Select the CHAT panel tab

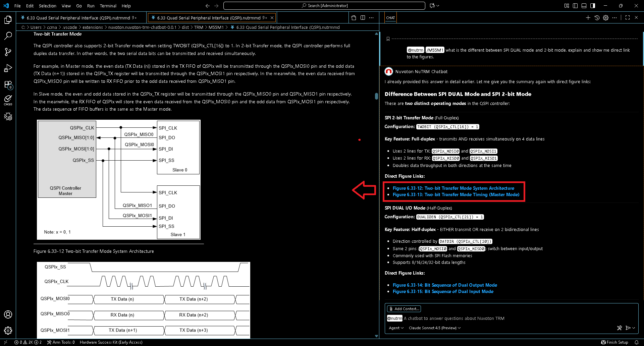(x=390, y=18)
